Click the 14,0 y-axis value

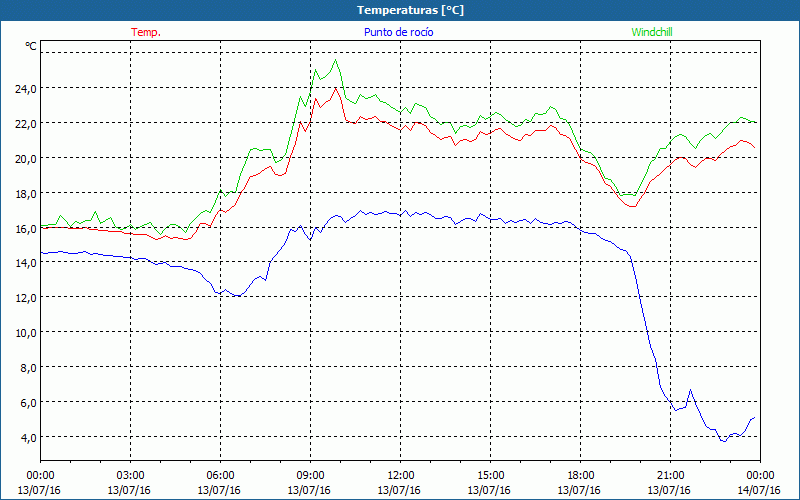pos(26,263)
